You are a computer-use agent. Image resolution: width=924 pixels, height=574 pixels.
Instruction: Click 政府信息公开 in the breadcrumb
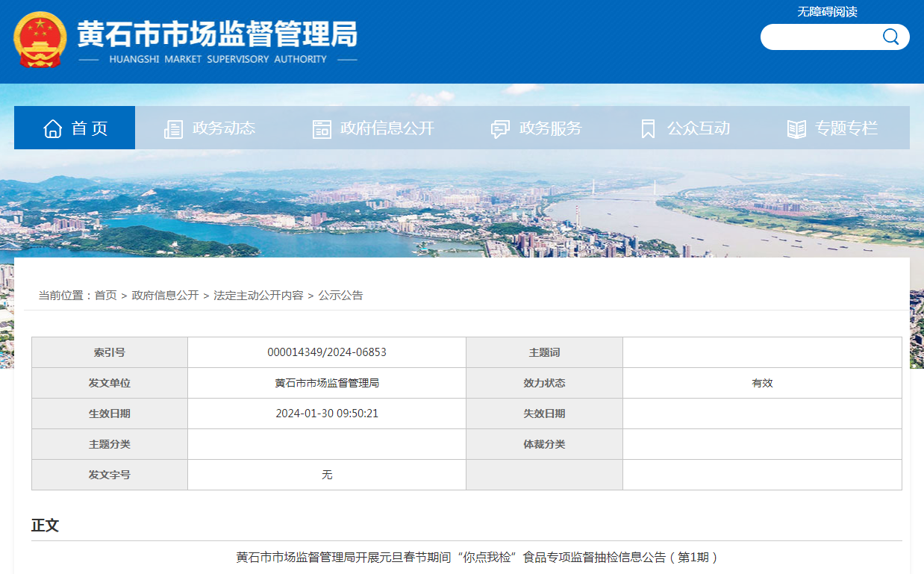pos(165,296)
